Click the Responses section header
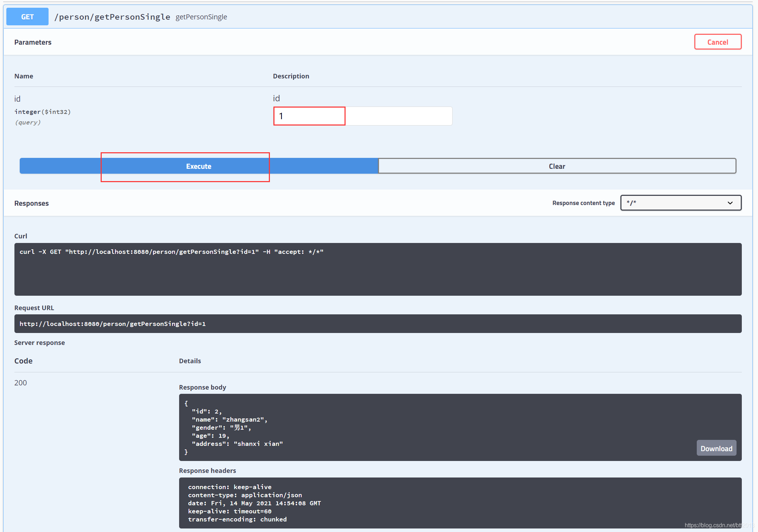 click(x=31, y=203)
